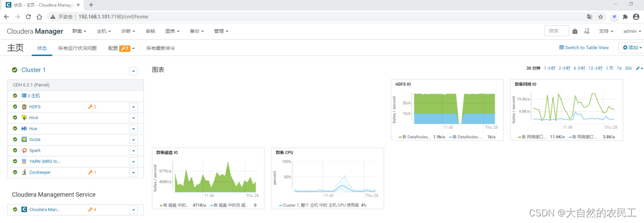This screenshot has width=644, height=223.
Task: Open the Hue actions dropdown arrow
Action: click(x=134, y=129)
